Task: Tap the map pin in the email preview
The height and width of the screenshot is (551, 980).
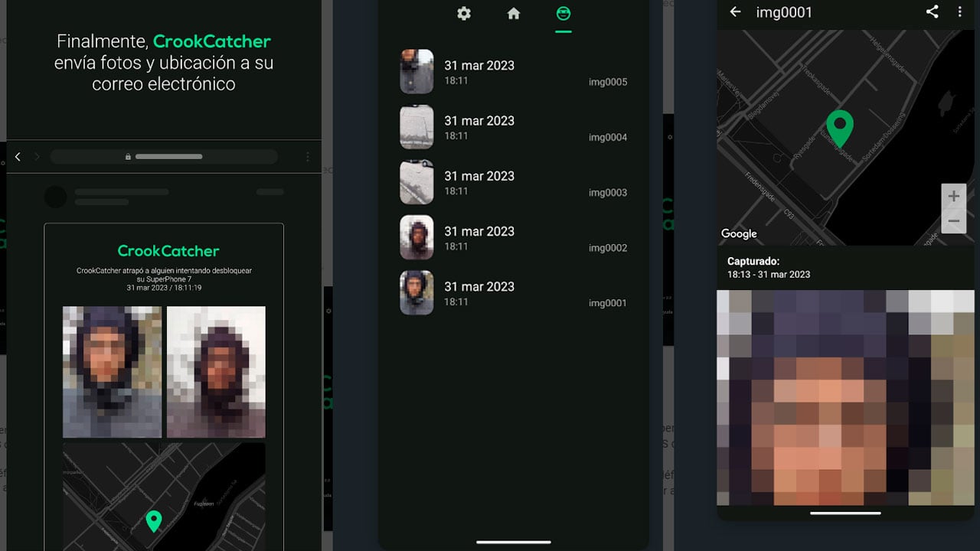Action: click(153, 521)
